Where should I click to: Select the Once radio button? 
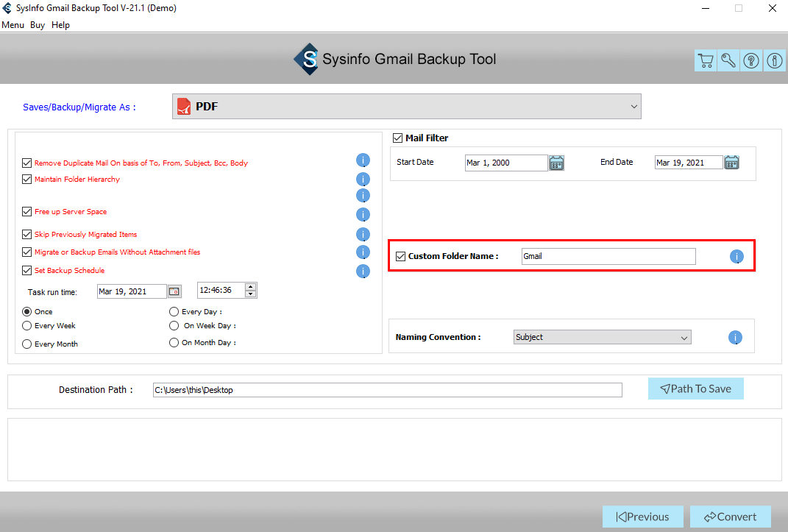coord(26,311)
